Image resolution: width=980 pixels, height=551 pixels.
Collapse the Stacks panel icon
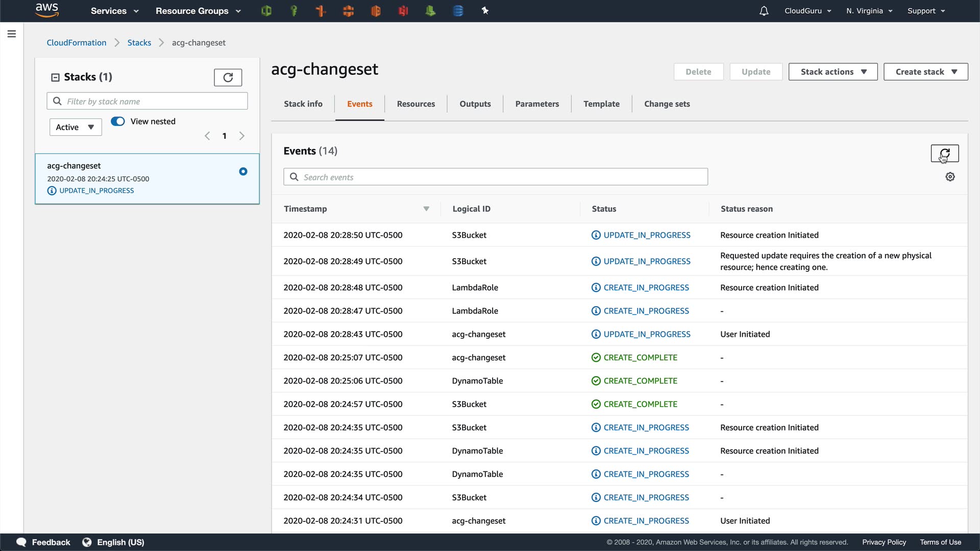pyautogui.click(x=55, y=78)
